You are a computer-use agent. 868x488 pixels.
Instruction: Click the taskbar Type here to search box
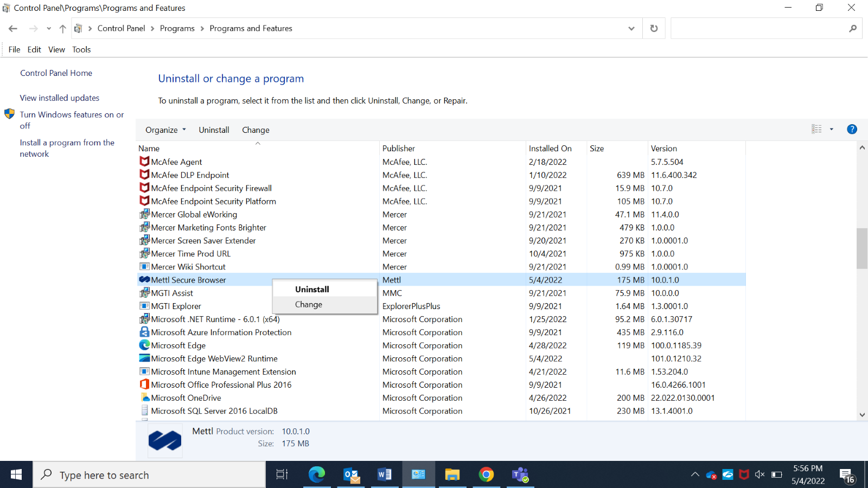point(149,475)
